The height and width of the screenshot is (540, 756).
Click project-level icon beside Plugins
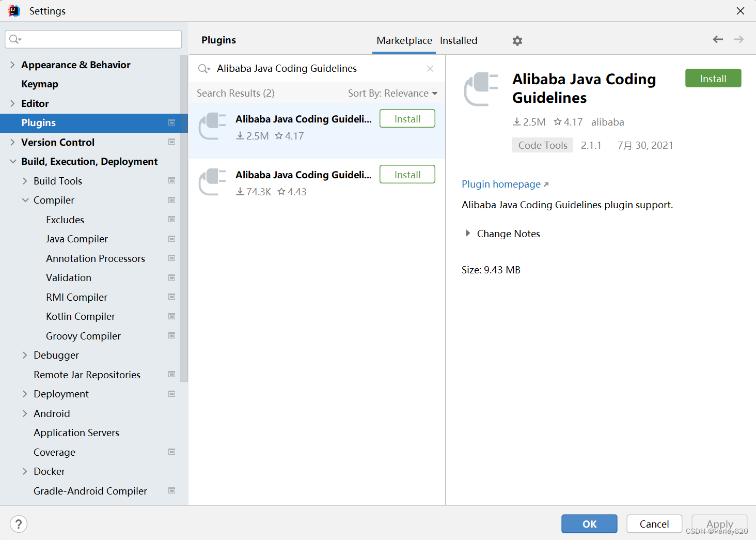[x=172, y=122]
